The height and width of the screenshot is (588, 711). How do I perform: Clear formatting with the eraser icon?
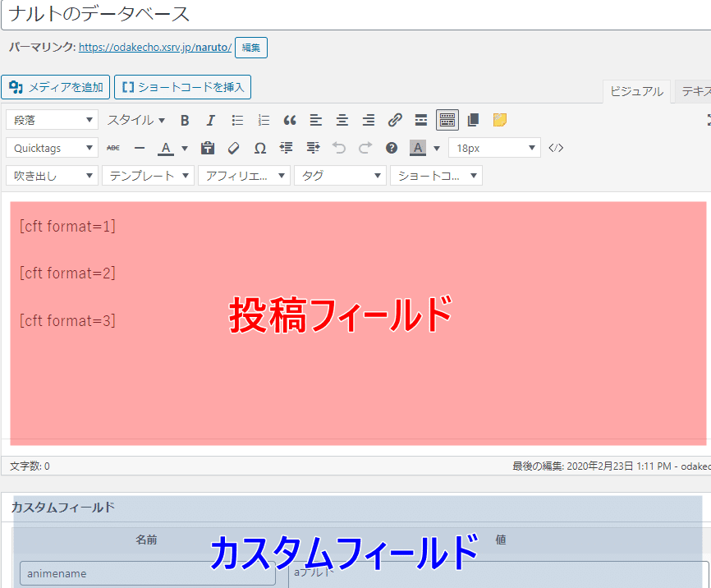click(x=233, y=149)
